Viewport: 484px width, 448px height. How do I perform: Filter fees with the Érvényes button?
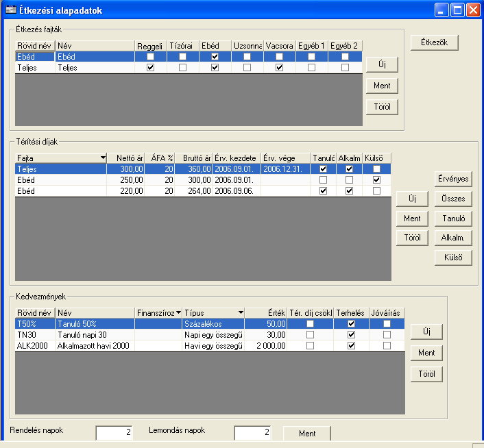(453, 179)
